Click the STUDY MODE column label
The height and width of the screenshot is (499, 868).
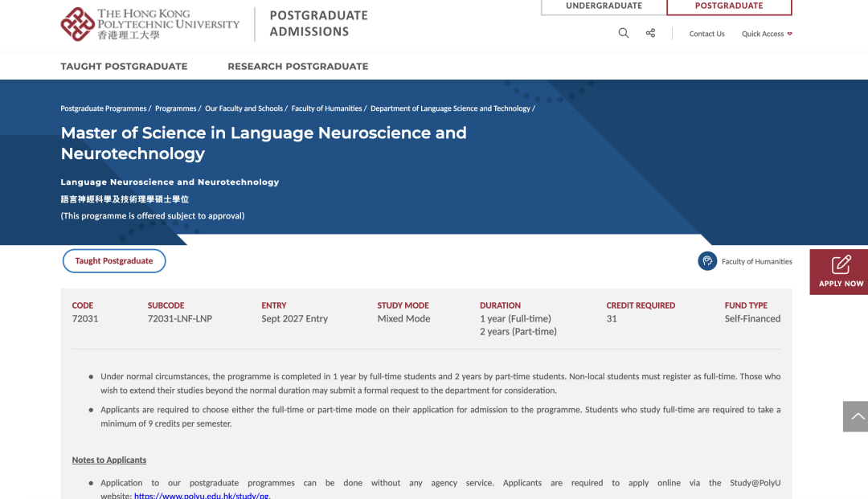click(x=403, y=305)
